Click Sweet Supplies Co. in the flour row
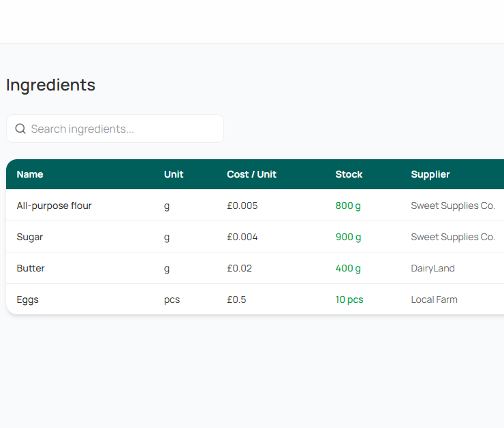Viewport: 504px width, 428px height. coord(453,205)
